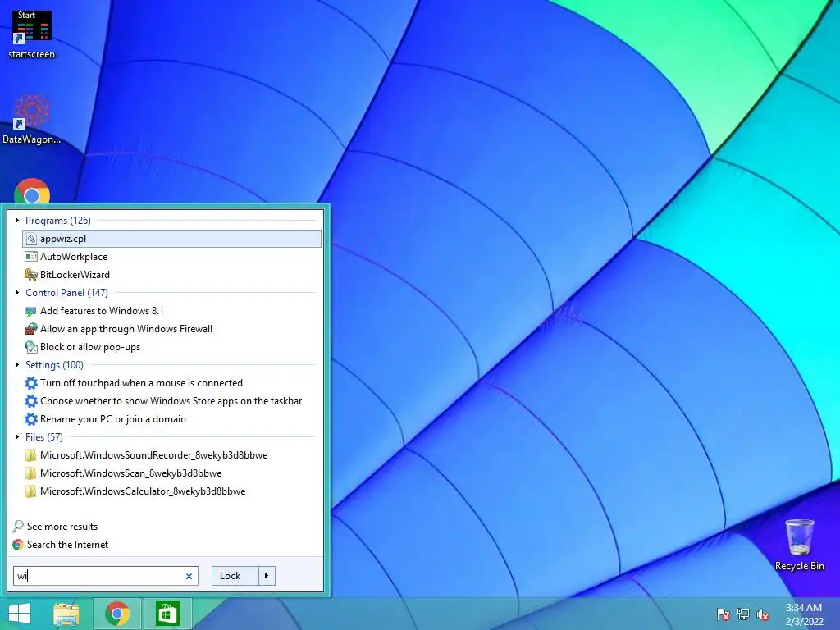The image size is (840, 630).
Task: Open Block or allow pop-ups
Action: (x=172, y=347)
